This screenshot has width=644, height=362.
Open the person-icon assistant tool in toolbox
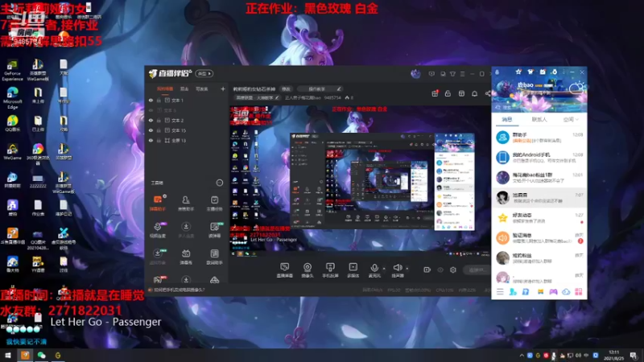[x=186, y=203]
